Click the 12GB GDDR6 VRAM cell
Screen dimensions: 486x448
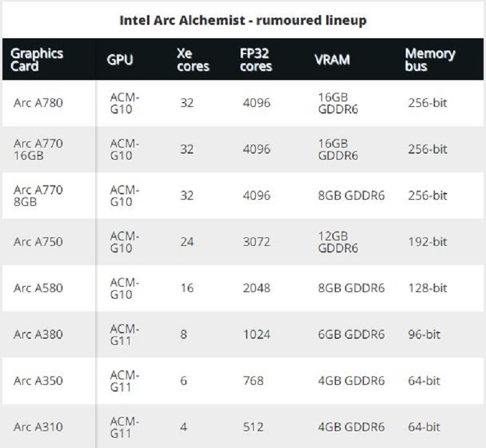coord(338,242)
